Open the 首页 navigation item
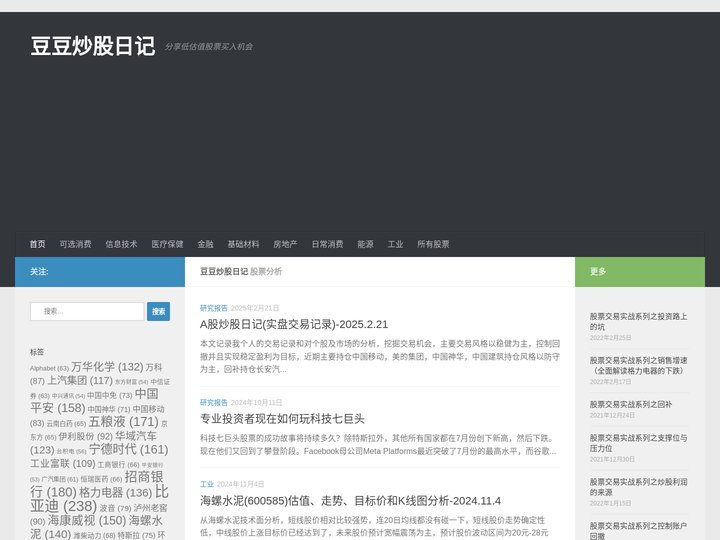The width and height of the screenshot is (720, 540). [x=38, y=244]
